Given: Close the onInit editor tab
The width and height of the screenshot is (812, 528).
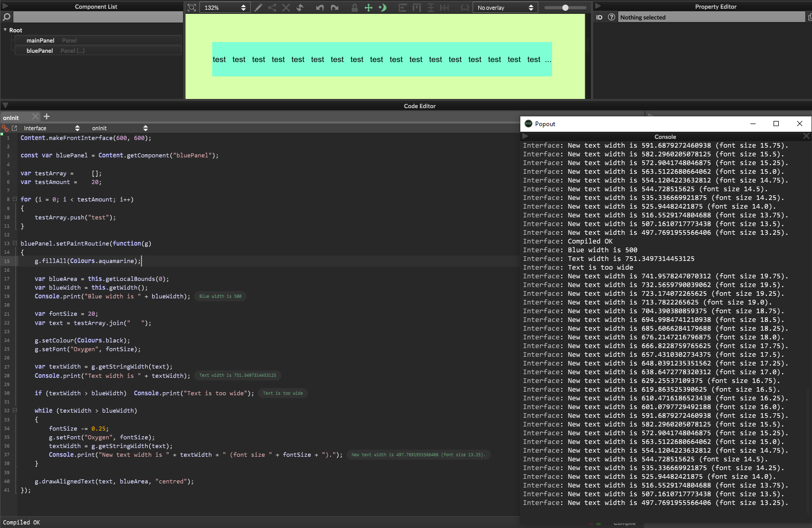Looking at the screenshot, I should (35, 117).
